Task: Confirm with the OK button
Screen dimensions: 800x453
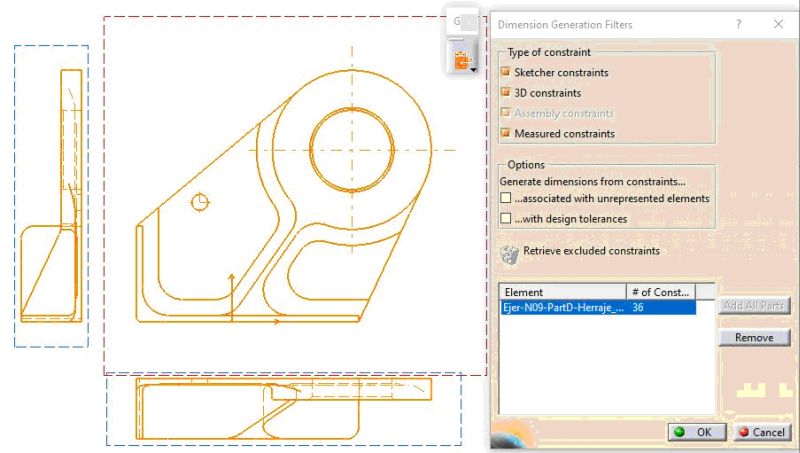Action: click(x=694, y=432)
